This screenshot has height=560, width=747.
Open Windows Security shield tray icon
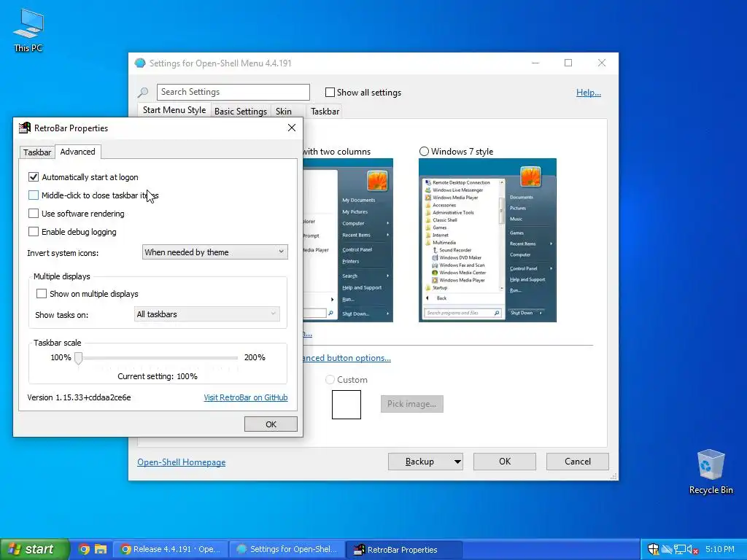653,549
